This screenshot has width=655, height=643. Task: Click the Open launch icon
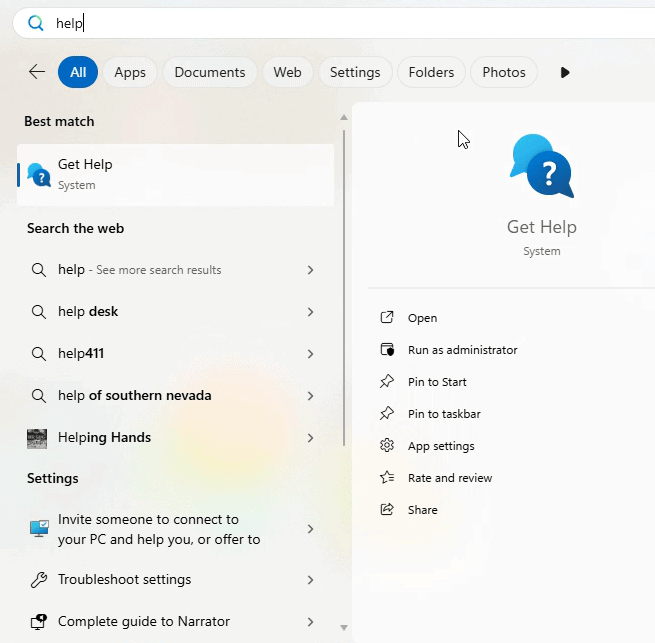pos(387,318)
